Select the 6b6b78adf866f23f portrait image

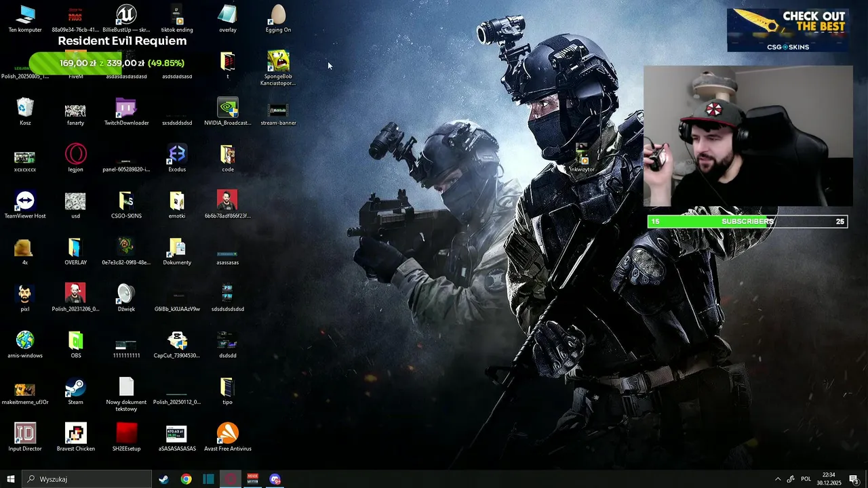click(228, 204)
